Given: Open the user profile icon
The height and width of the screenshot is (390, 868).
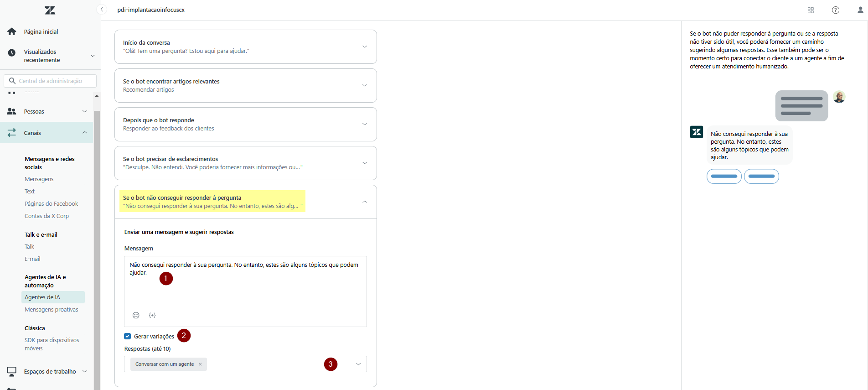Looking at the screenshot, I should point(860,10).
